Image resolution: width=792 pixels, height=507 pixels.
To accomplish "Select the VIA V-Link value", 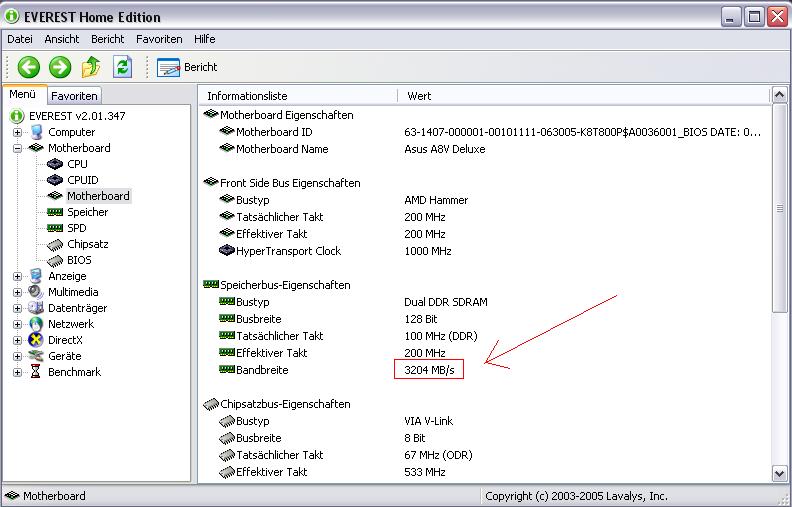I will (428, 421).
